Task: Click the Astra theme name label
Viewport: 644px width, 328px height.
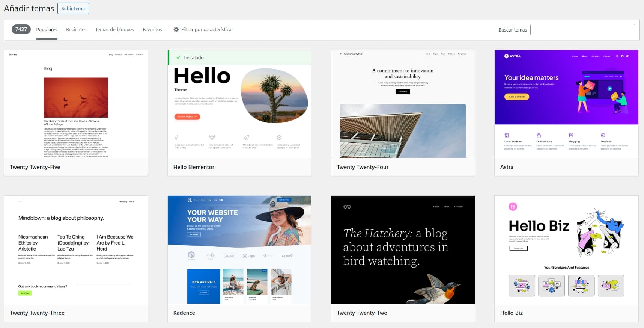Action: click(507, 167)
